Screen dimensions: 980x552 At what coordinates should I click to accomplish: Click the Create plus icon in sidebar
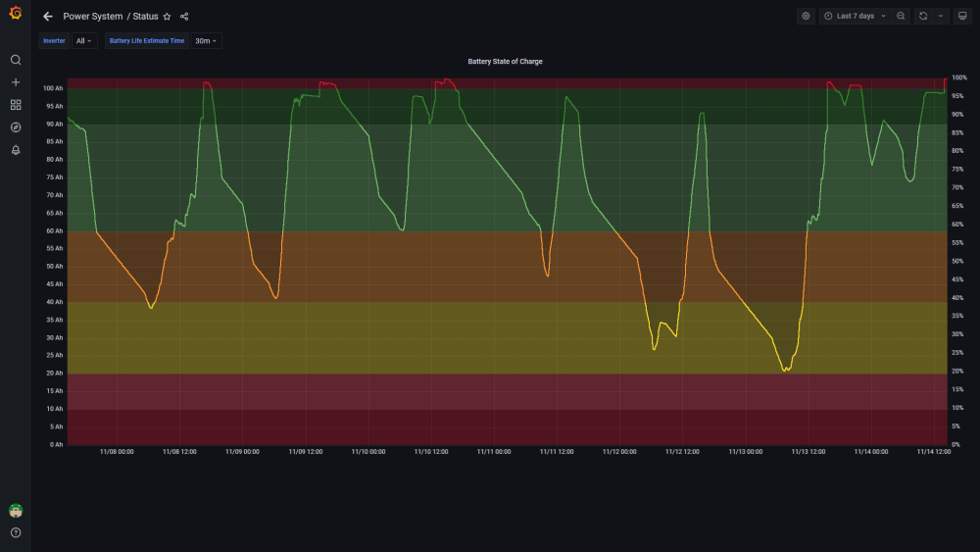pyautogui.click(x=16, y=82)
